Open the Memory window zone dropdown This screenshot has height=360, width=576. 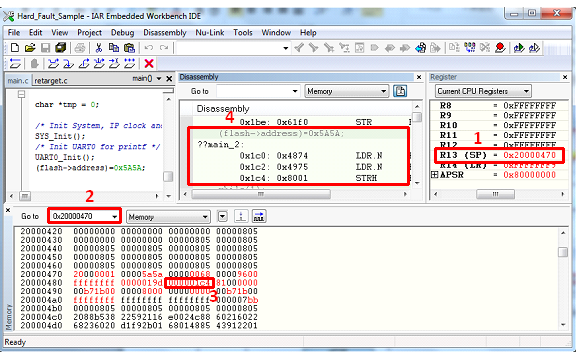205,217
